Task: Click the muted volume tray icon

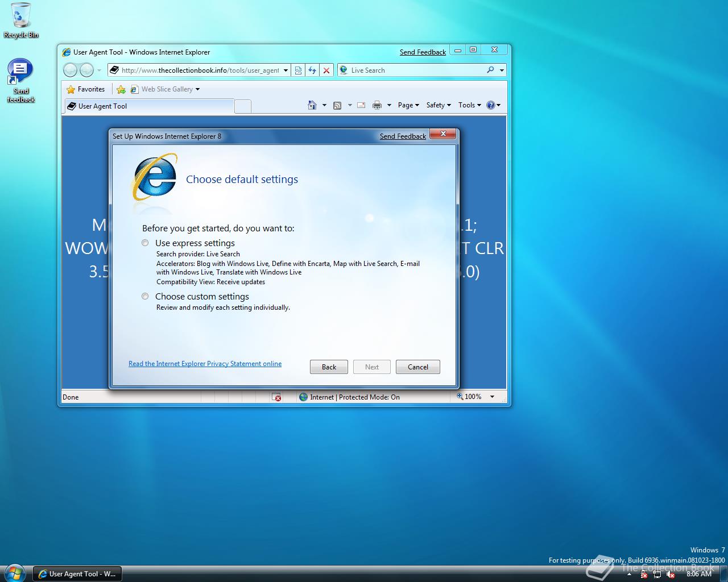Action: click(671, 575)
